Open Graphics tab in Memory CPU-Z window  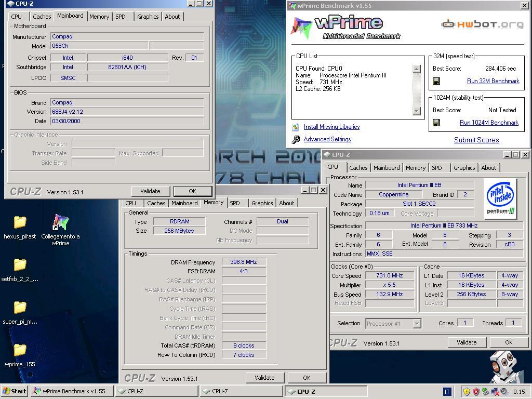click(x=262, y=203)
